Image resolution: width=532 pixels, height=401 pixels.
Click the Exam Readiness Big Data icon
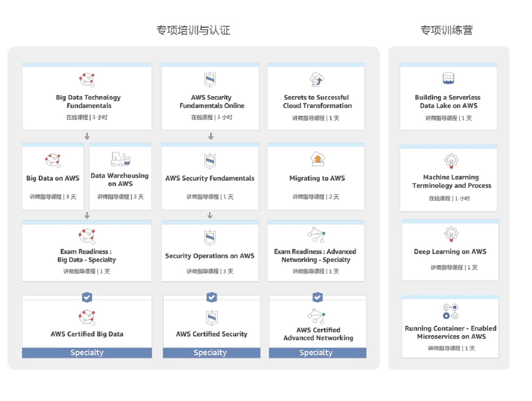pos(87,236)
